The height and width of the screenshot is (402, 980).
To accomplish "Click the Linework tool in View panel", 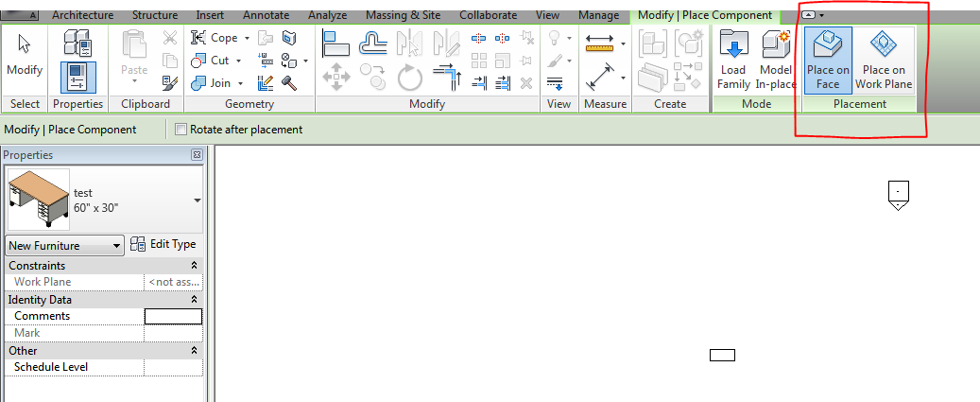I will (x=555, y=83).
